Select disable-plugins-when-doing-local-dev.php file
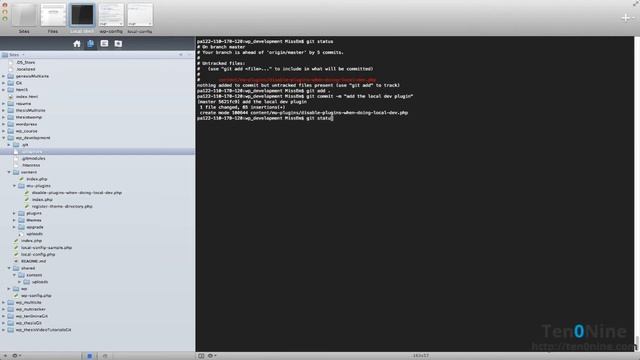Screen dimensions: 640x360 coord(77,193)
